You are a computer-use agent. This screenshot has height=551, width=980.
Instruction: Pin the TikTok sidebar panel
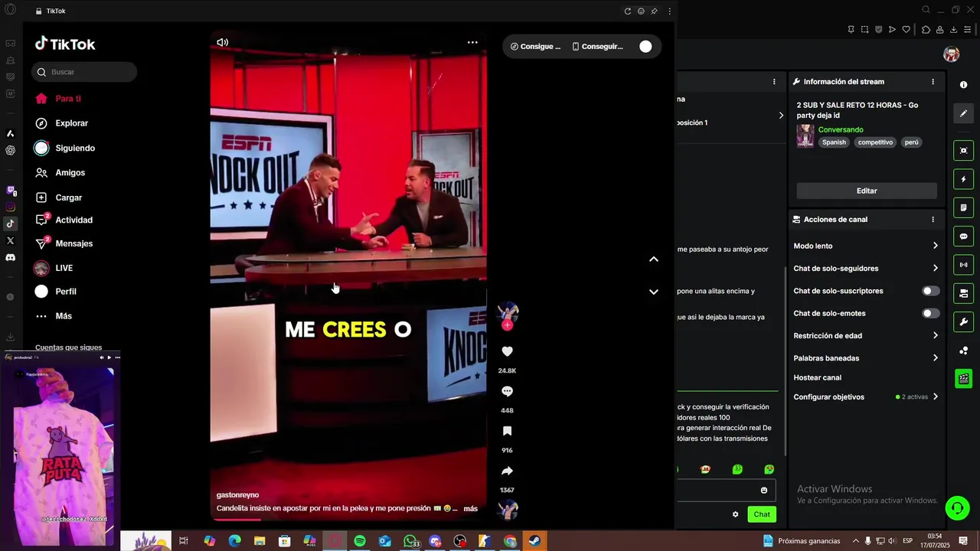pos(655,11)
